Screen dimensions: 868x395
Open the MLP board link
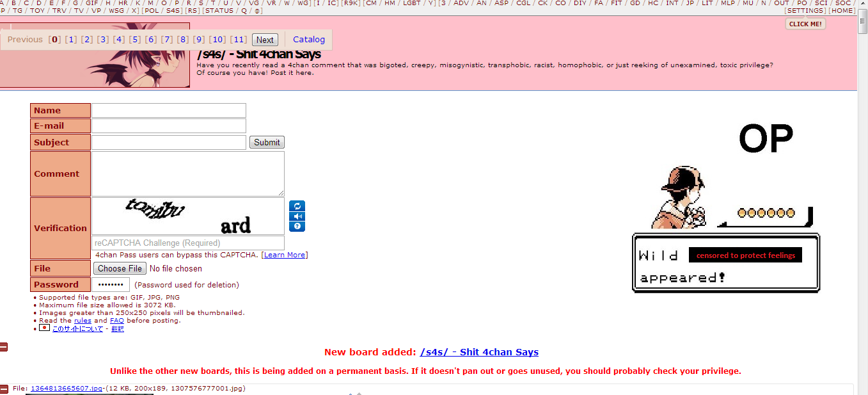coord(728,3)
